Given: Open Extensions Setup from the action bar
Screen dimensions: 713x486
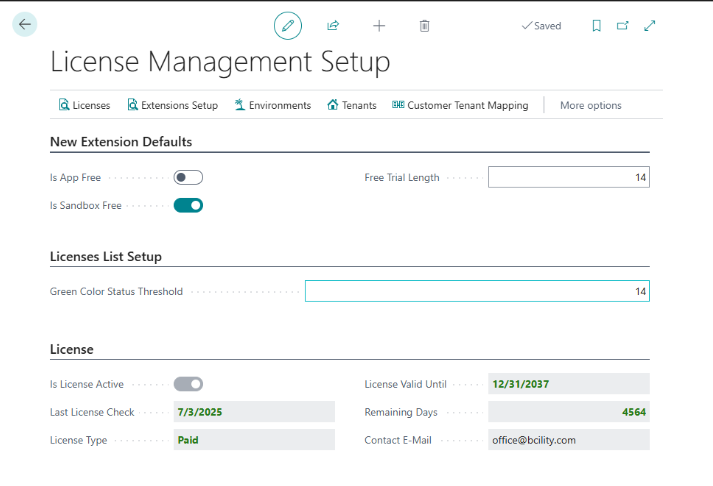Looking at the screenshot, I should click(x=172, y=105).
